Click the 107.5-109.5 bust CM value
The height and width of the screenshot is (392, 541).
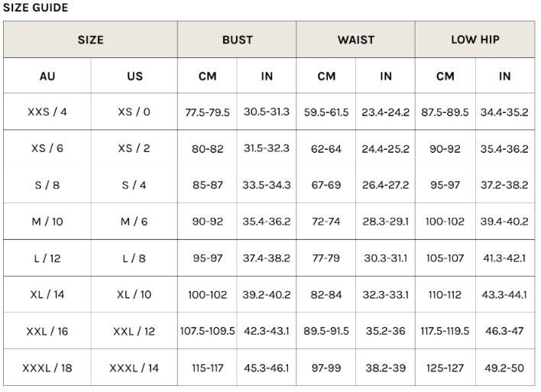[x=207, y=332]
